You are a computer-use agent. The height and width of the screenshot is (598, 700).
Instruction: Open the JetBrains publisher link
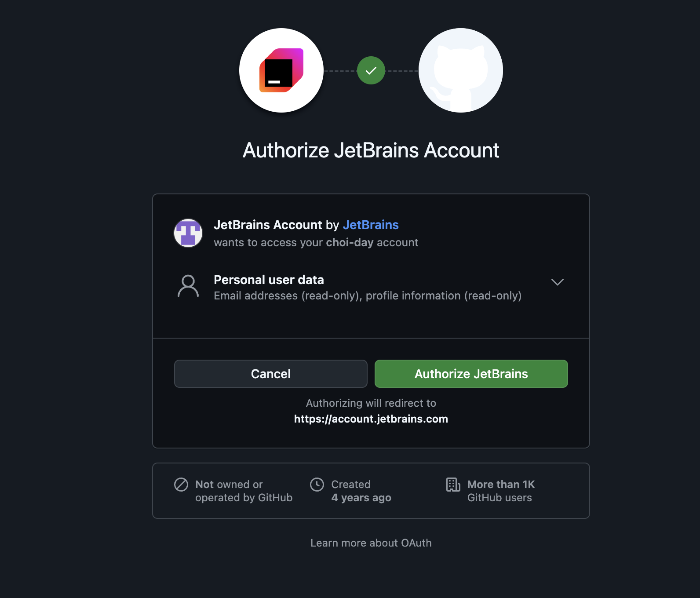pos(370,225)
